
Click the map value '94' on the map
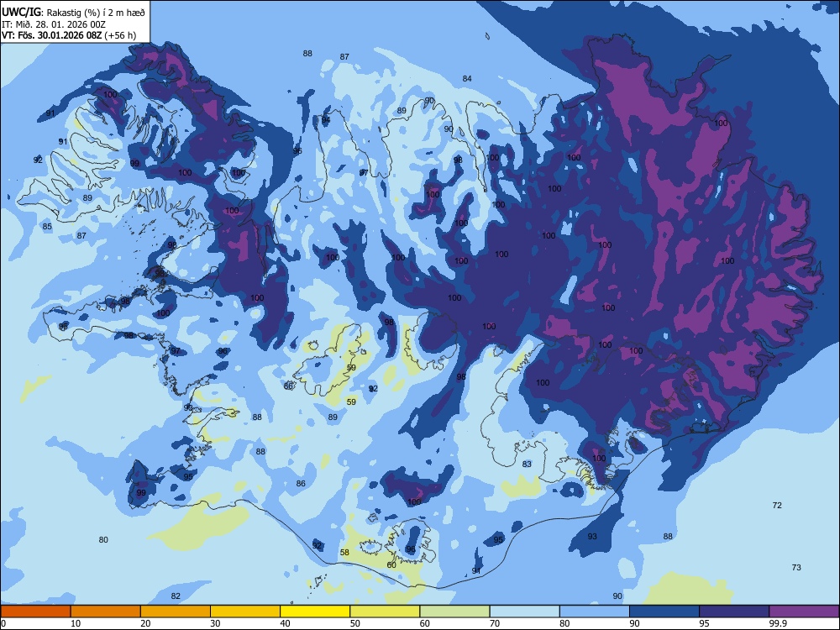[x=326, y=120]
